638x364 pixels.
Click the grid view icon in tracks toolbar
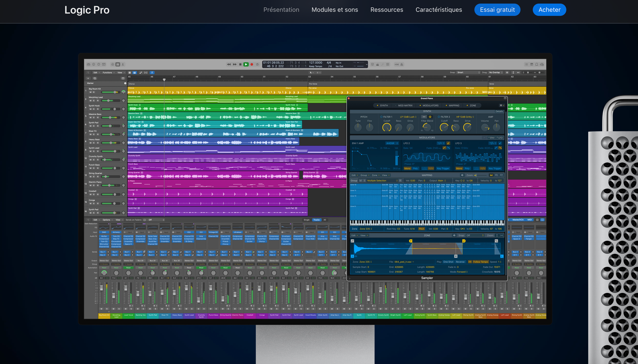point(130,73)
